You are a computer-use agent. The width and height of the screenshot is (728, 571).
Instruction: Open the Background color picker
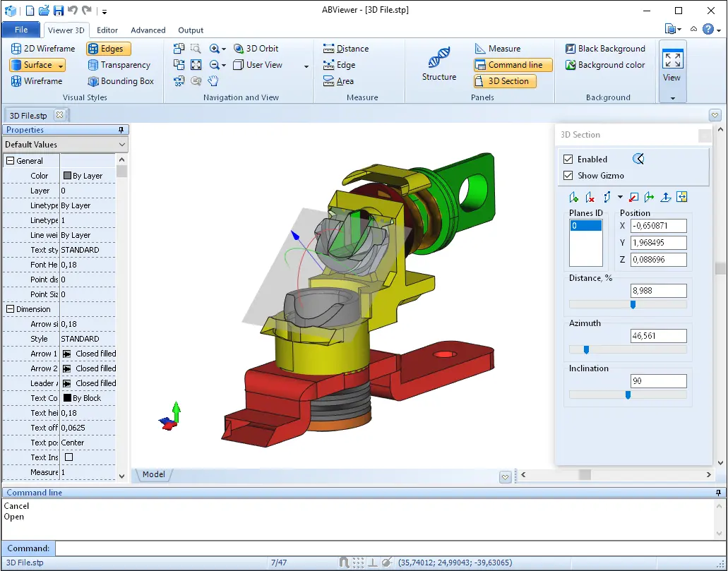(x=605, y=65)
